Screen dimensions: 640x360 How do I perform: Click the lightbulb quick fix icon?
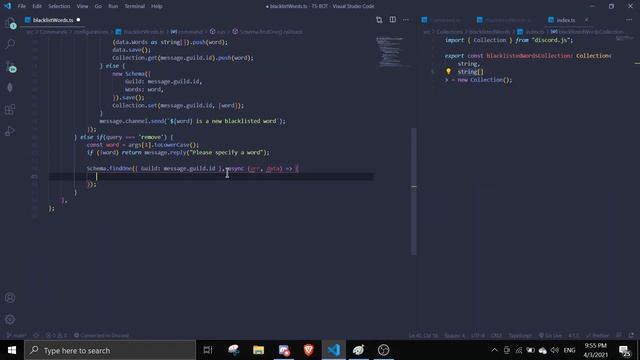click(449, 71)
